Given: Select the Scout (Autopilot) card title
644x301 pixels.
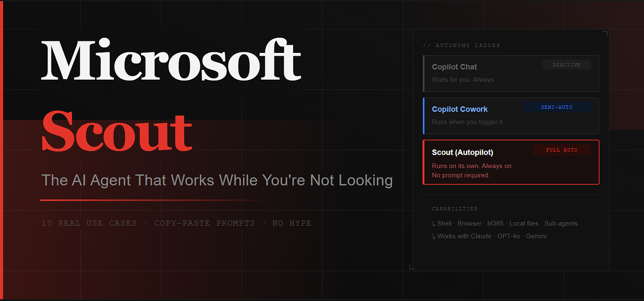Looking at the screenshot, I should (462, 152).
